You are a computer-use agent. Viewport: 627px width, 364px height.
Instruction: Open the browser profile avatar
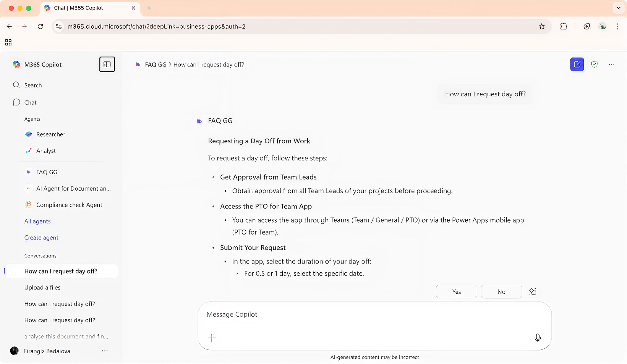click(x=603, y=26)
